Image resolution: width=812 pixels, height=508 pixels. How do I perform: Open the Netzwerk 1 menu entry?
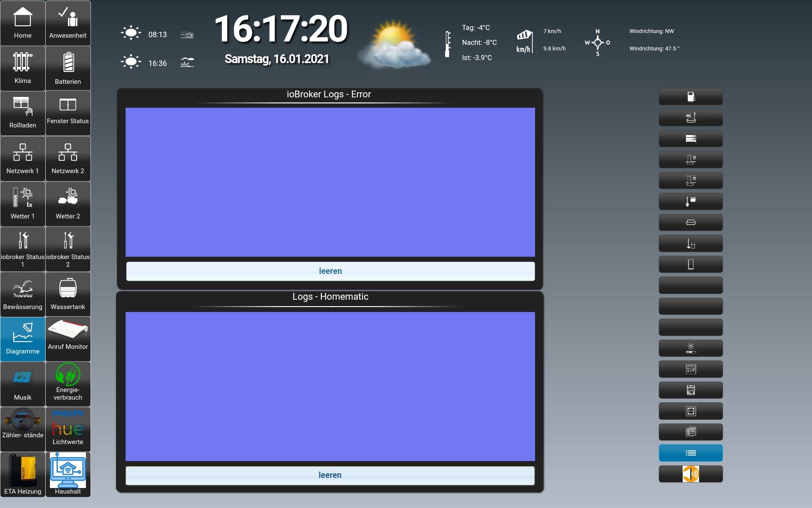pyautogui.click(x=23, y=159)
